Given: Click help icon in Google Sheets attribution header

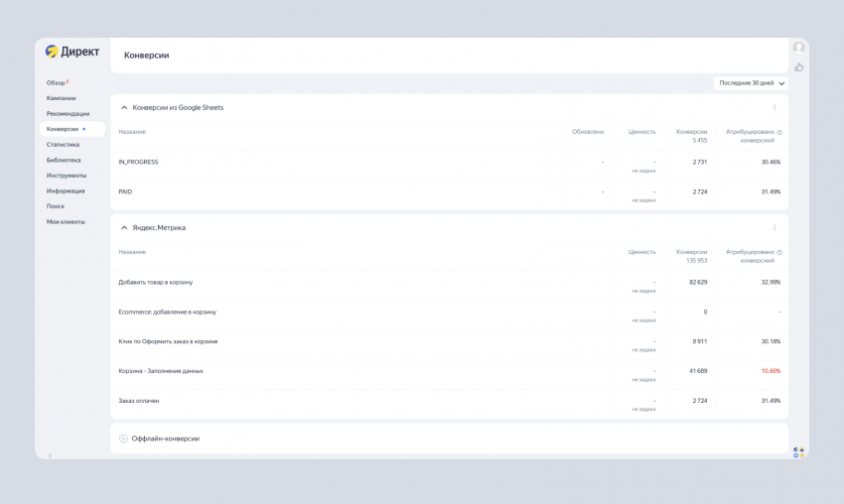Looking at the screenshot, I should click(x=779, y=132).
